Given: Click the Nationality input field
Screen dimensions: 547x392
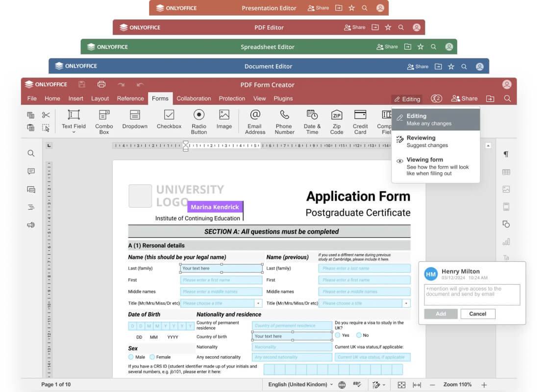Looking at the screenshot, I should point(292,346).
